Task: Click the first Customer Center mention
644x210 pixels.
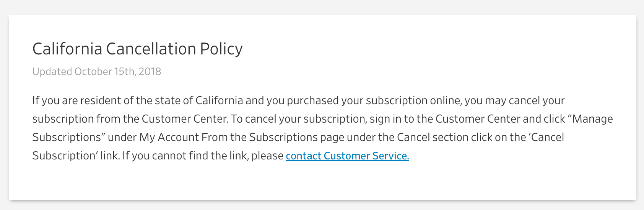Action: coord(185,119)
